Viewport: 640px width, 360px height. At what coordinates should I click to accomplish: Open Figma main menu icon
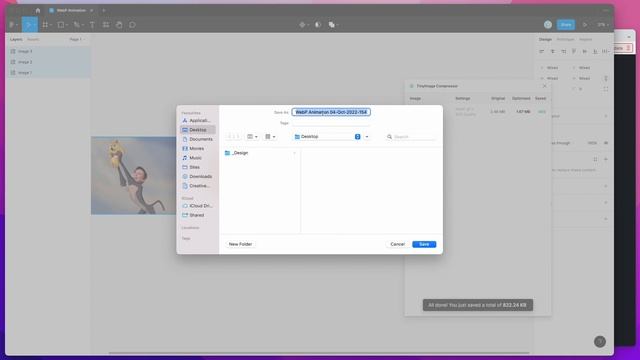pos(13,25)
